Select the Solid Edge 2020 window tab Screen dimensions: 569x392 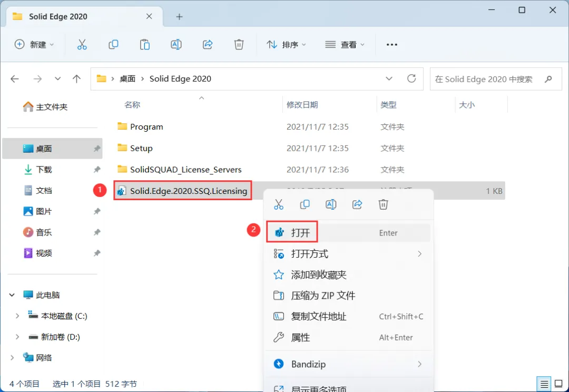tap(84, 17)
